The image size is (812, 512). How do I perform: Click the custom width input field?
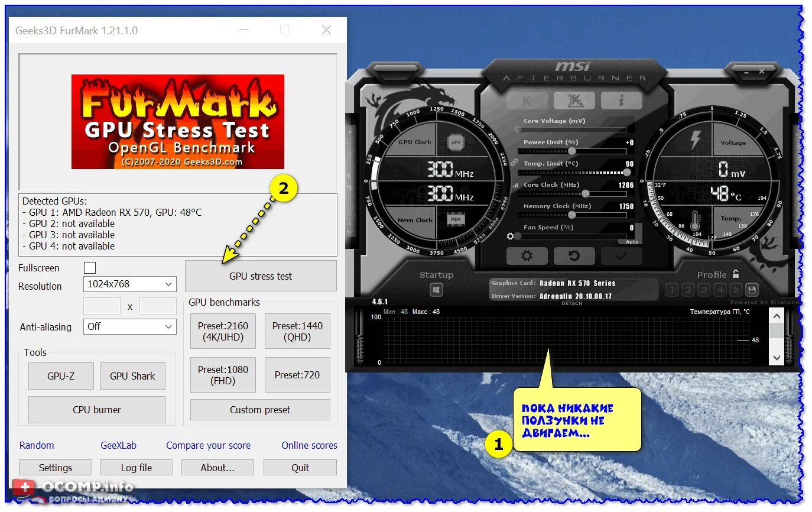click(102, 306)
